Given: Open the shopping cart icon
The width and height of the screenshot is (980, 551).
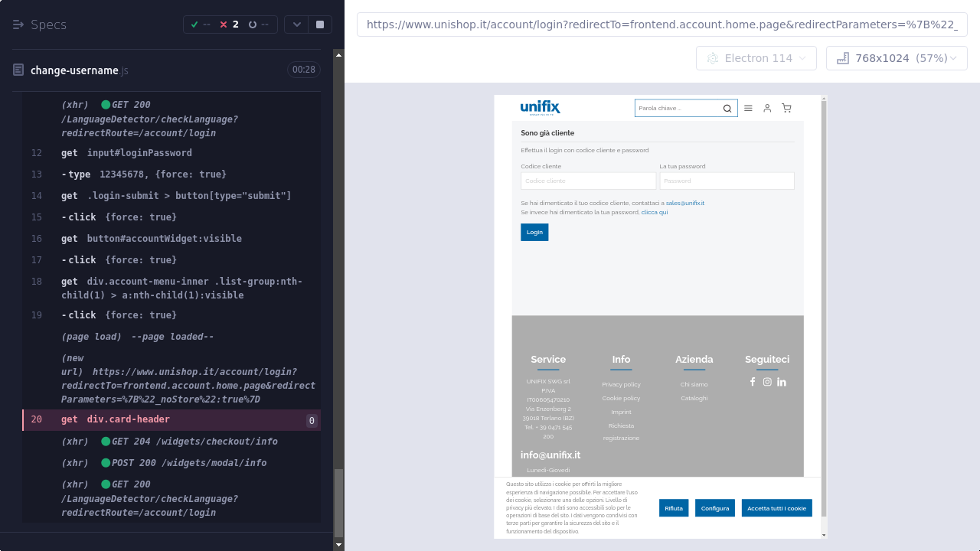Looking at the screenshot, I should pos(786,109).
